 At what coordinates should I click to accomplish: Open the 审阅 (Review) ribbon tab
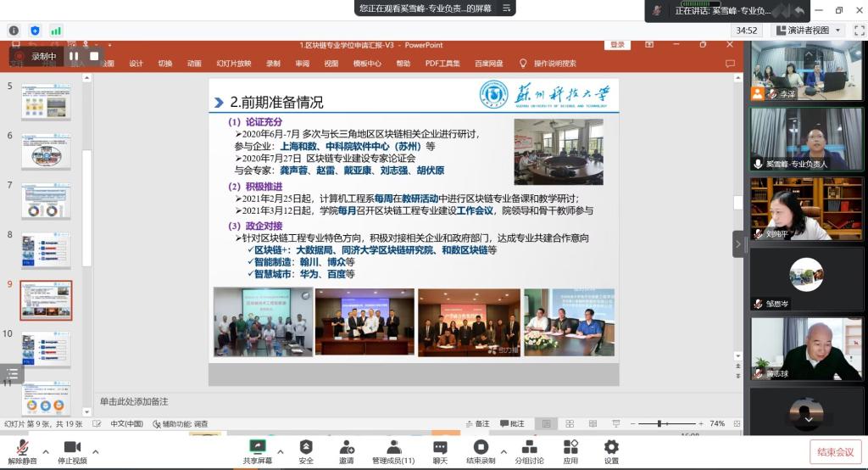[302, 64]
